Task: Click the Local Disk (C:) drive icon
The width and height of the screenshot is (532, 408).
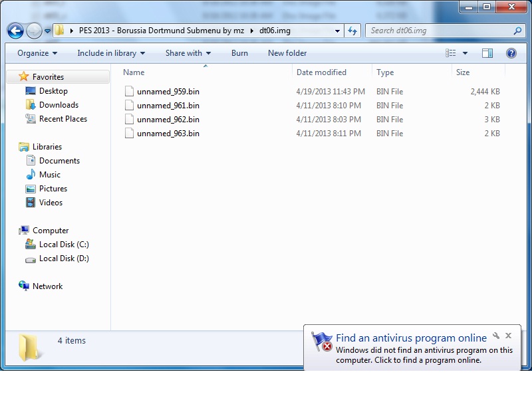Action: (30, 244)
